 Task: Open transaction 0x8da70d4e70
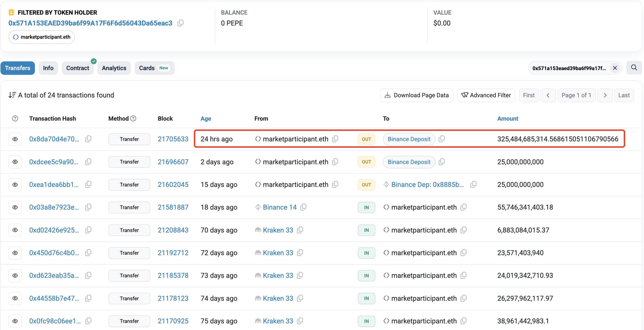coord(54,139)
